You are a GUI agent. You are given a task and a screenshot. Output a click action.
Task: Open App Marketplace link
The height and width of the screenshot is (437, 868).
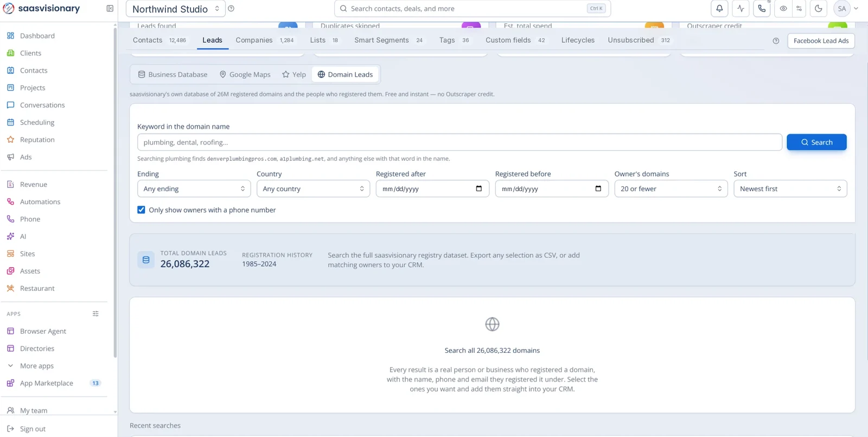pos(47,383)
